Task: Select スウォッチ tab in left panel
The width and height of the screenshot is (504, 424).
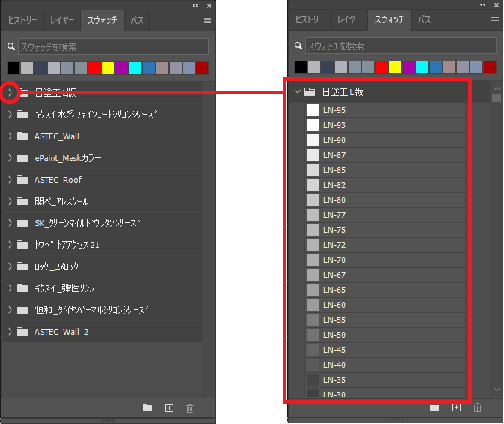Action: point(103,20)
